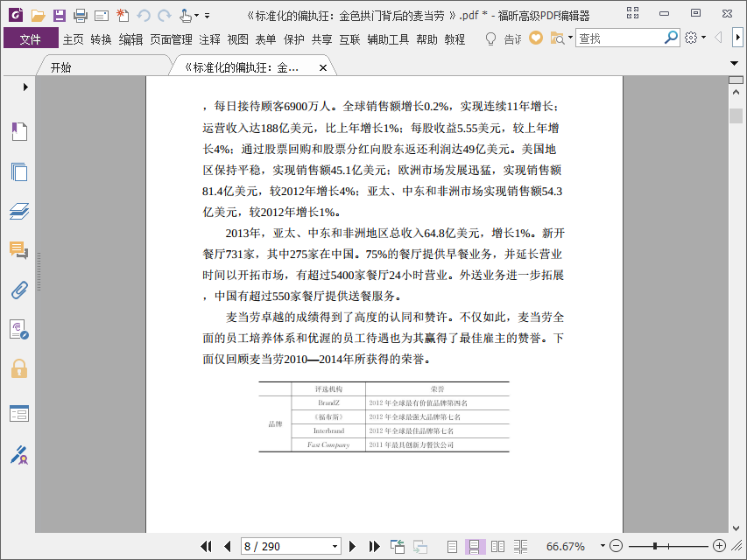
Task: Open the 页面管理 ribbon tab
Action: click(x=171, y=39)
